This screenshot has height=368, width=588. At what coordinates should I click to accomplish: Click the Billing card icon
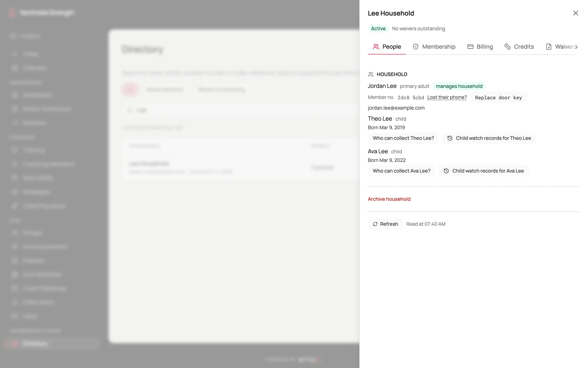click(x=470, y=47)
